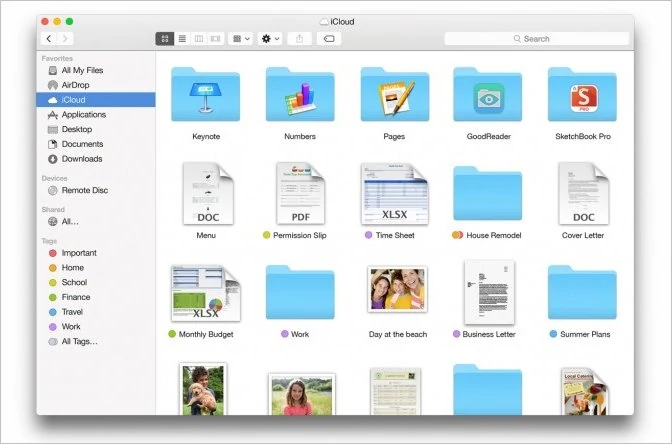The height and width of the screenshot is (444, 672).
Task: Click the Permission Slip file name
Action: [300, 235]
